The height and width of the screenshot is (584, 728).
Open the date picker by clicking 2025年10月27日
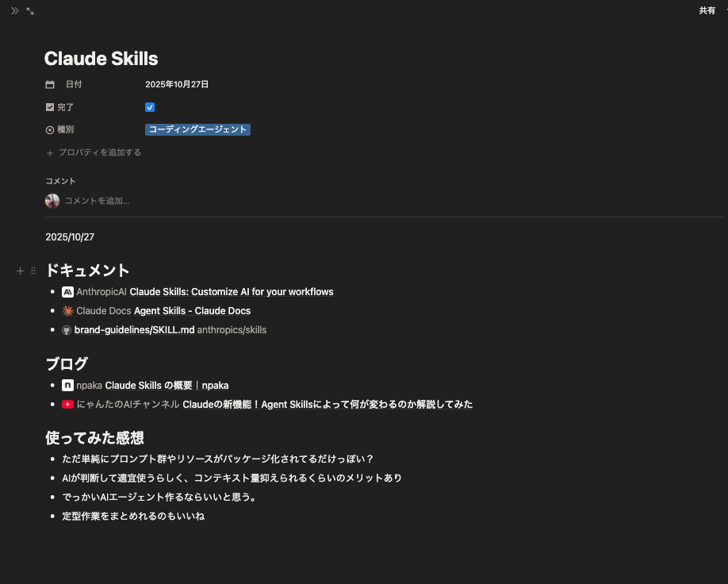point(177,83)
